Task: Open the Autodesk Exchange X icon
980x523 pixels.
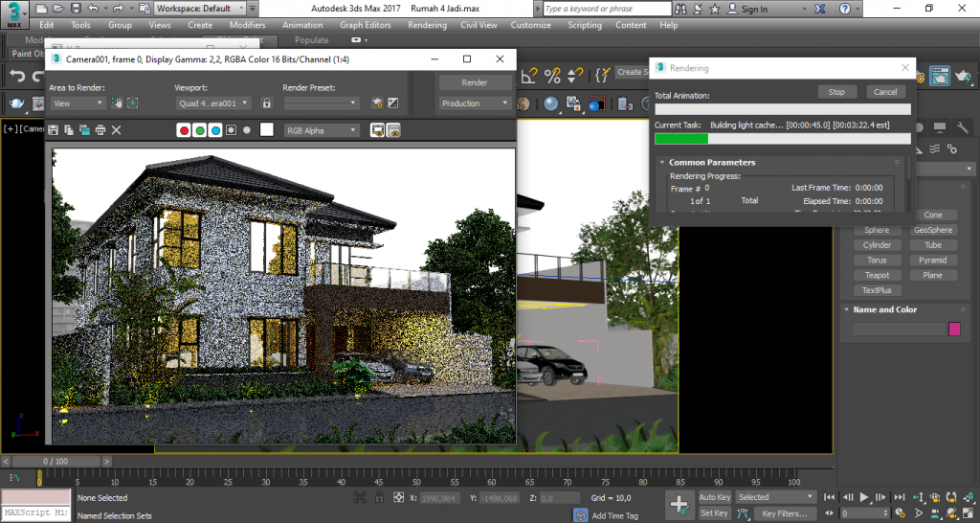Action: tap(821, 9)
